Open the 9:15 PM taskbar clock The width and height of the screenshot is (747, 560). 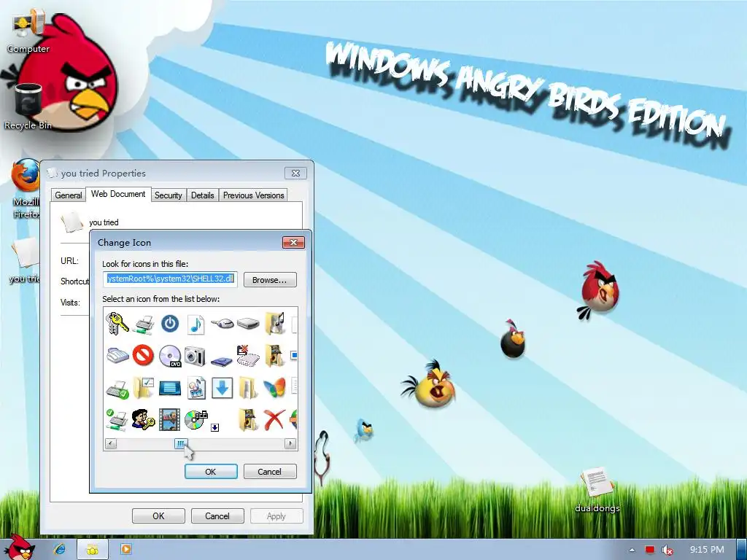(707, 550)
